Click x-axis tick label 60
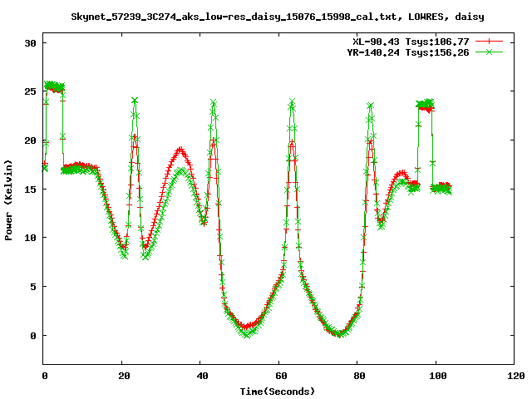This screenshot has width=532, height=399. 281,376
